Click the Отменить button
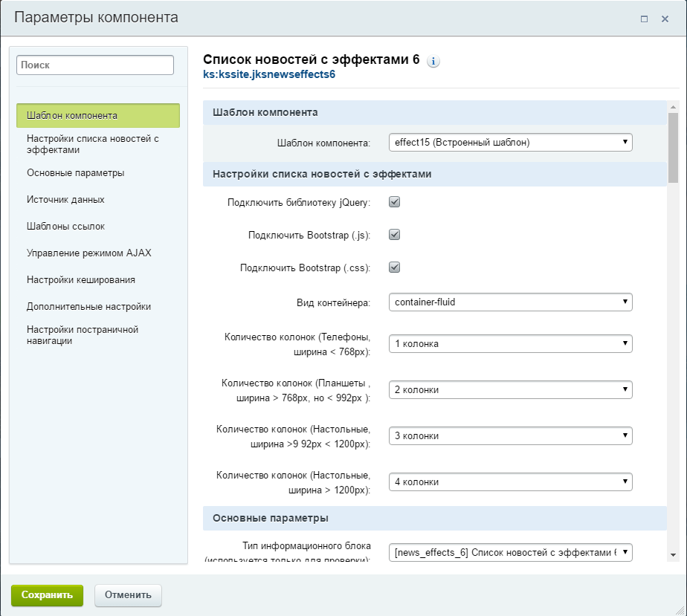 [x=128, y=594]
